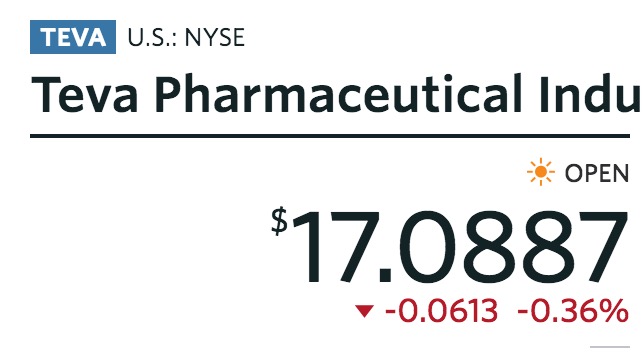Viewport: 644px width, 361px height.
Task: Select the 17.0887 share price
Action: click(460, 246)
